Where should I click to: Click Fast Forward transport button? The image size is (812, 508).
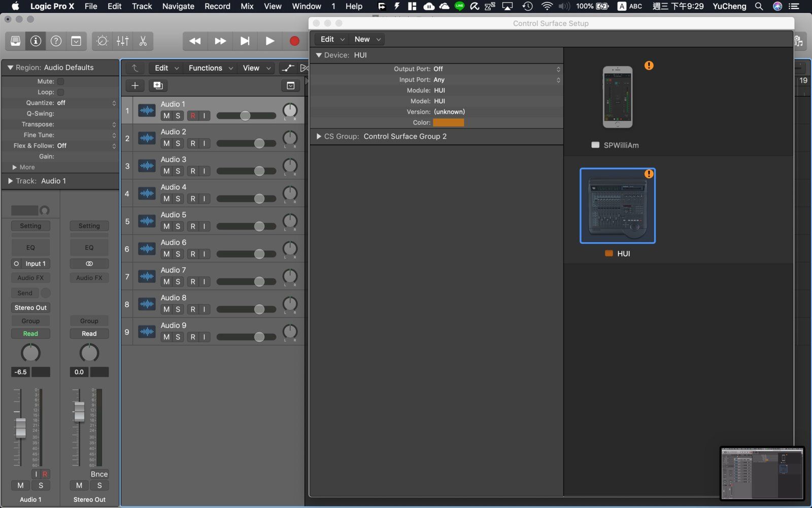pyautogui.click(x=220, y=41)
